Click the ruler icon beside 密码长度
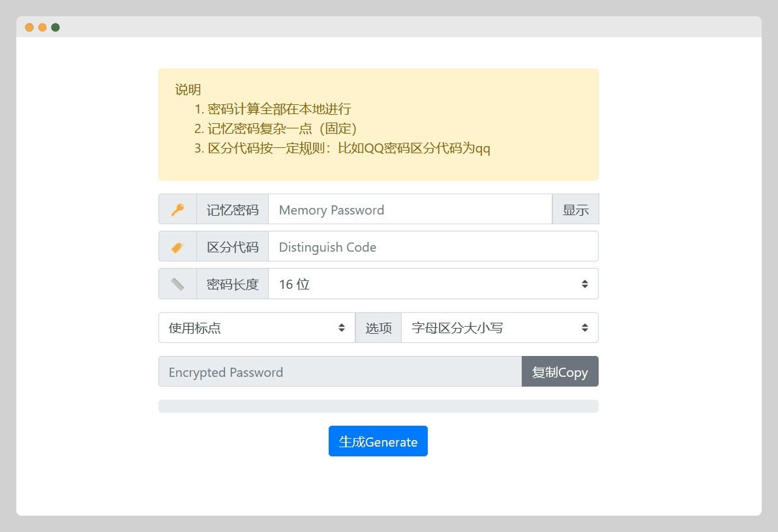The width and height of the screenshot is (778, 532). [177, 284]
